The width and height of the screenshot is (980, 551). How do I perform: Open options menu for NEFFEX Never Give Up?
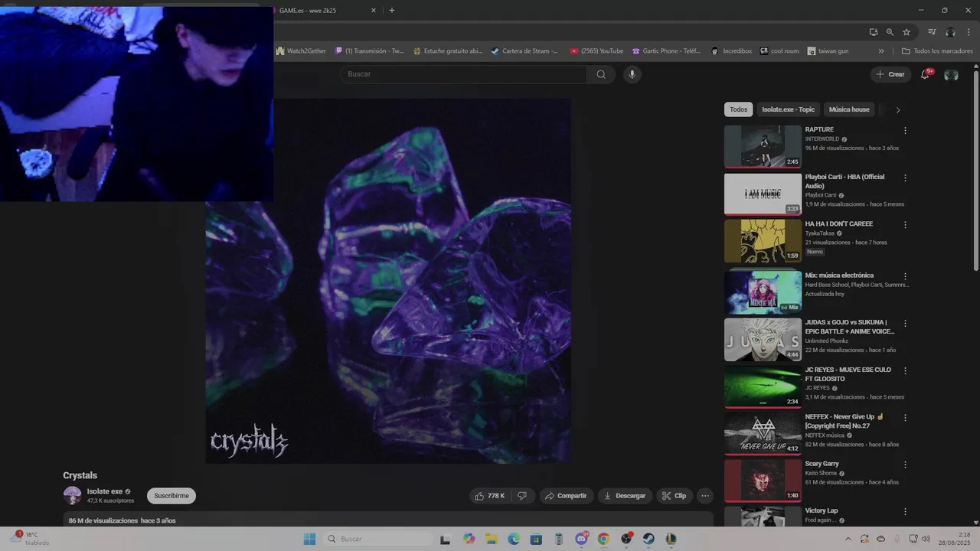[x=905, y=418]
